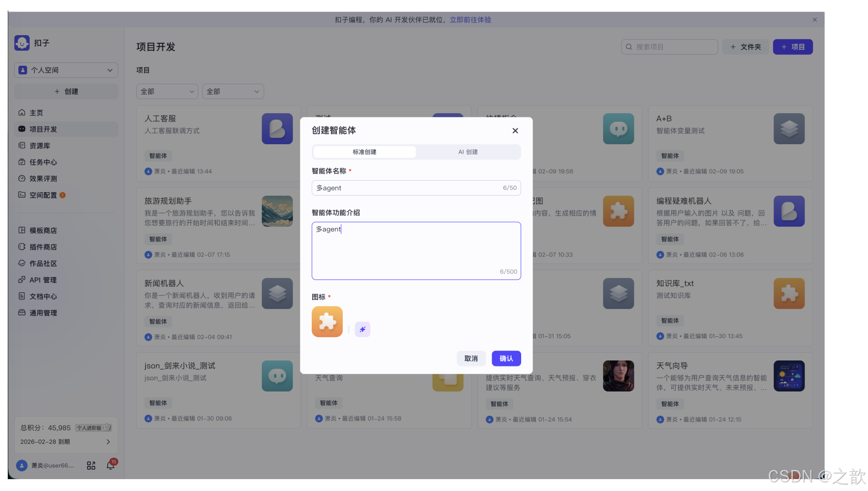Viewport: 868px width, 491px height.
Task: Open the first 全部 filter dropdown
Action: tap(167, 91)
